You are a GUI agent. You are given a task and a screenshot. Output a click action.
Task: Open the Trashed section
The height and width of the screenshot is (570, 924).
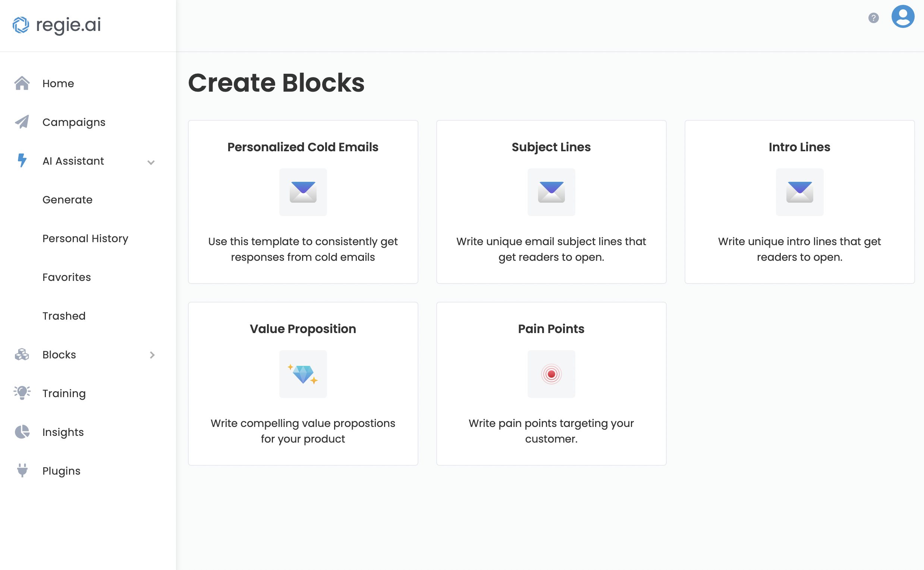point(64,316)
